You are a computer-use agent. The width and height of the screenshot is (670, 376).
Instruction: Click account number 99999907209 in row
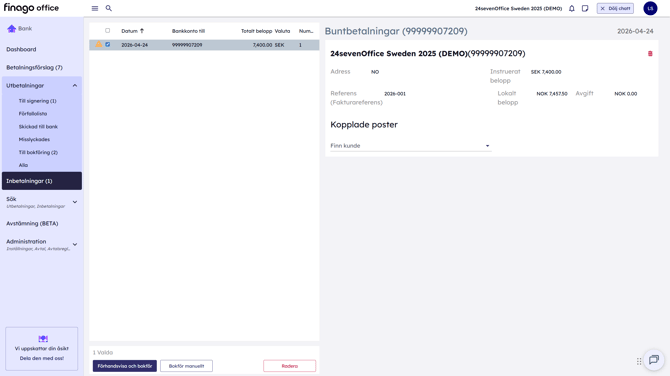pyautogui.click(x=187, y=45)
